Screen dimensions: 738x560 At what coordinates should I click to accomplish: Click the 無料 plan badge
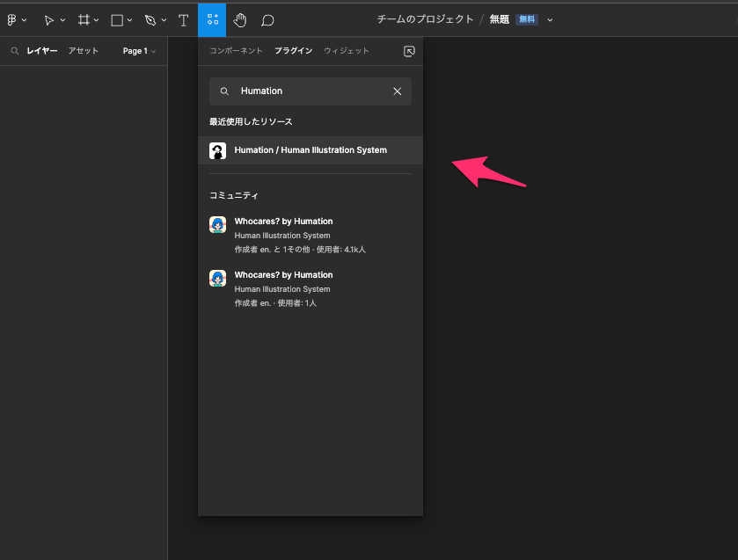527,19
